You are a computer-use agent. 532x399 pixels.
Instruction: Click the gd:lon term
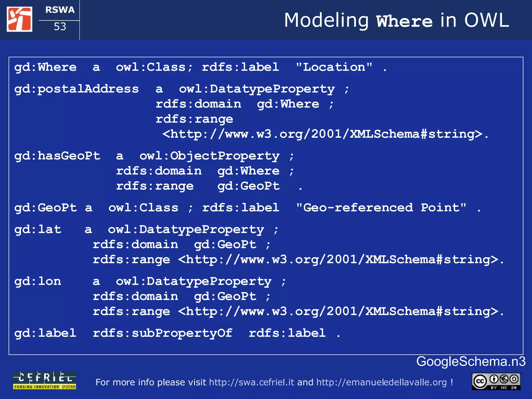click(x=38, y=282)
